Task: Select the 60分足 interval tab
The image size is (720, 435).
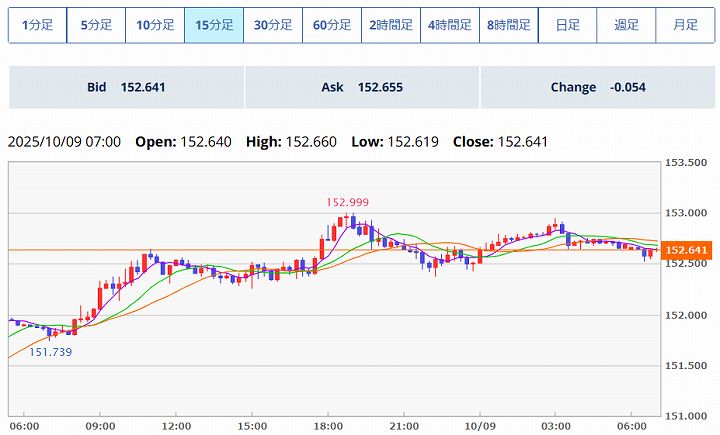Action: click(x=332, y=25)
